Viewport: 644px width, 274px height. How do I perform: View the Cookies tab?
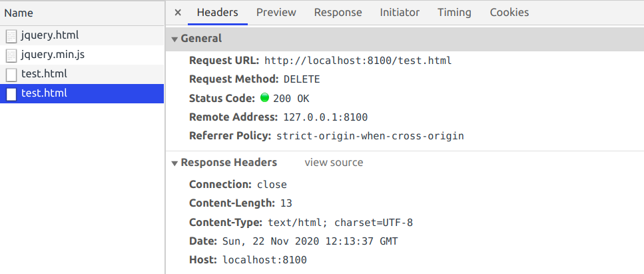pyautogui.click(x=509, y=13)
